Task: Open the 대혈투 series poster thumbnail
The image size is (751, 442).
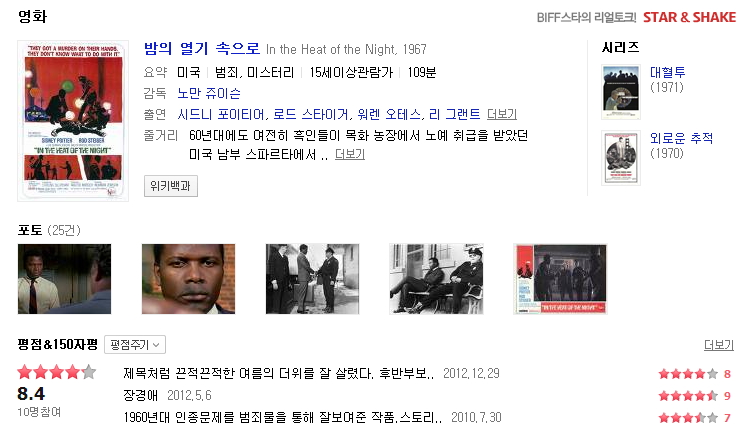Action: click(621, 92)
